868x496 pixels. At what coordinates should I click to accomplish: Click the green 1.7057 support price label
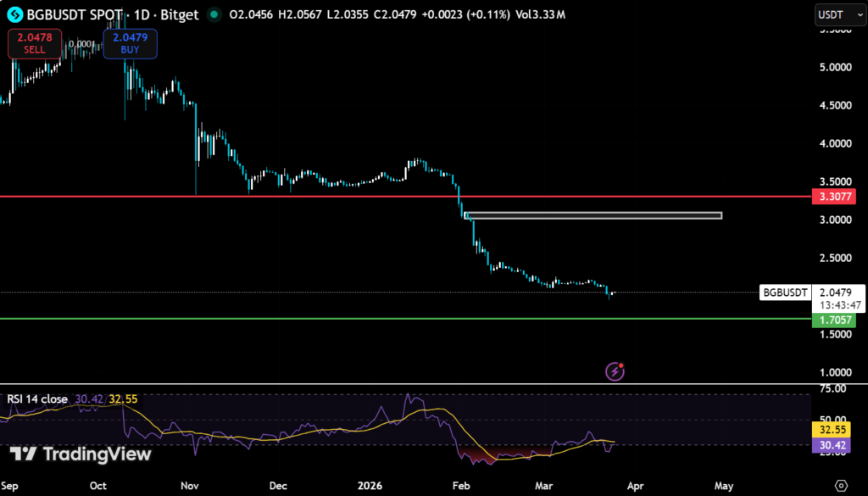click(x=835, y=320)
